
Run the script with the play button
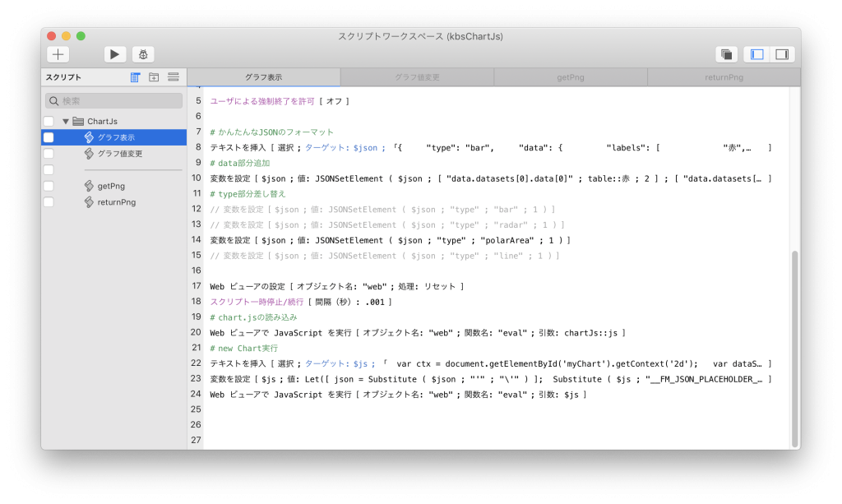coord(114,54)
